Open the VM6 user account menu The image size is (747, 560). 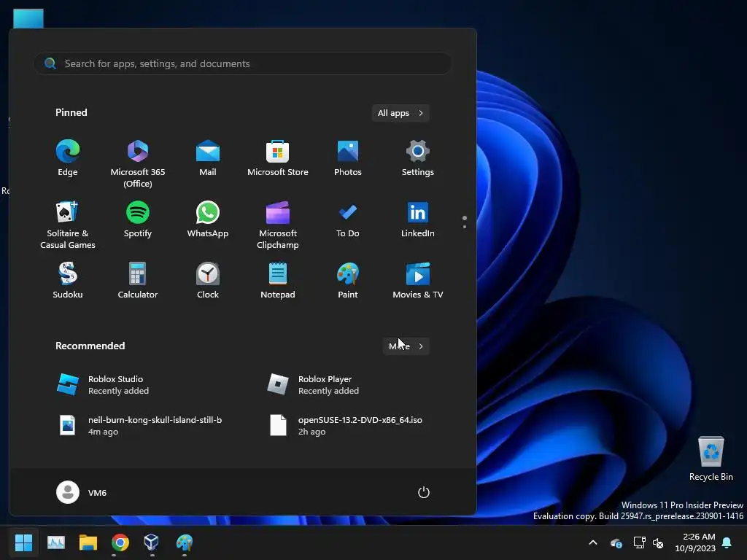pyautogui.click(x=82, y=492)
